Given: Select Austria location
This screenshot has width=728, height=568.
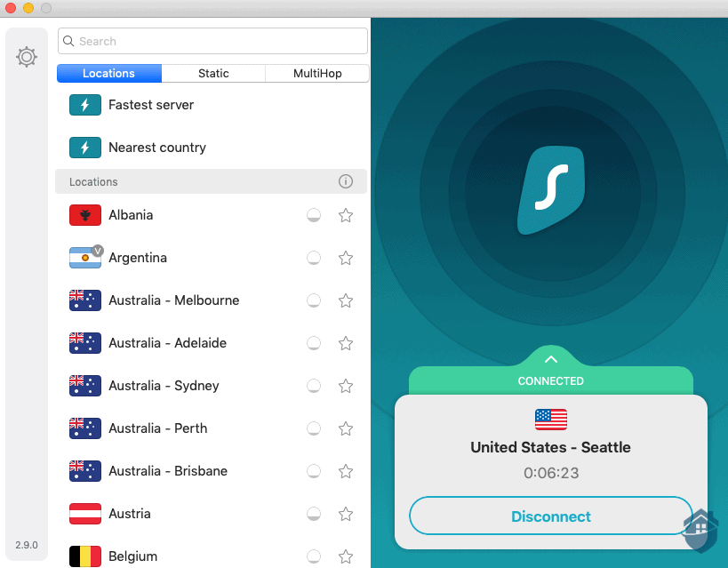Looking at the screenshot, I should tap(212, 514).
